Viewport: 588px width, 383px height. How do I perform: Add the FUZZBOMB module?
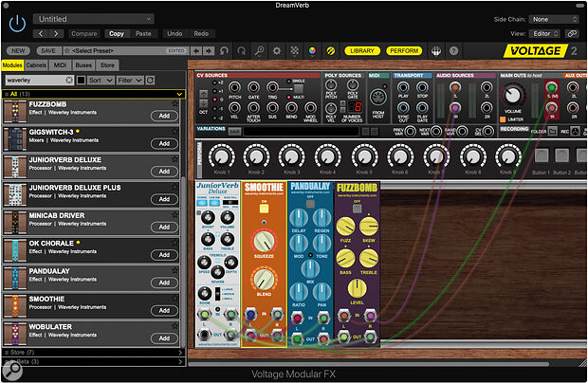(x=164, y=116)
